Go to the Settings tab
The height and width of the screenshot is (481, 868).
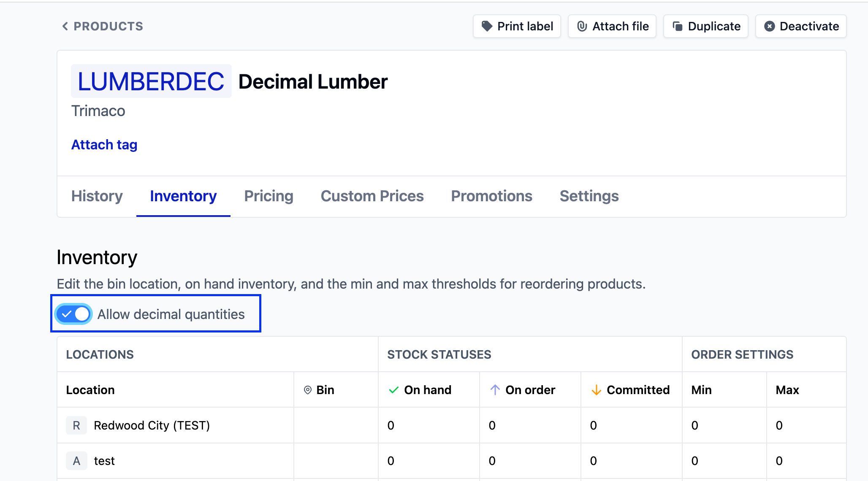tap(589, 196)
